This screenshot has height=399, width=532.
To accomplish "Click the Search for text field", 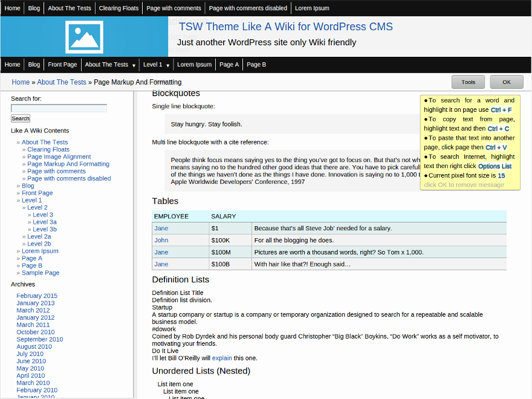I will (x=59, y=108).
